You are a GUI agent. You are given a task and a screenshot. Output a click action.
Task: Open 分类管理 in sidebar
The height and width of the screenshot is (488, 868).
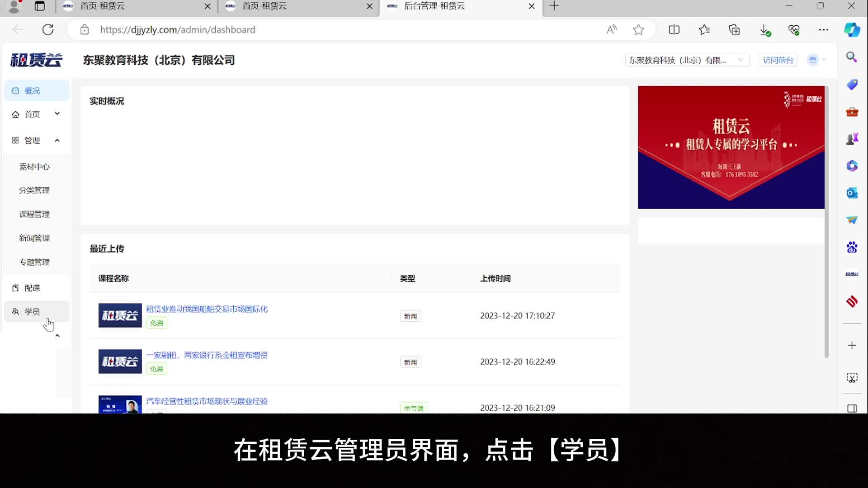34,190
